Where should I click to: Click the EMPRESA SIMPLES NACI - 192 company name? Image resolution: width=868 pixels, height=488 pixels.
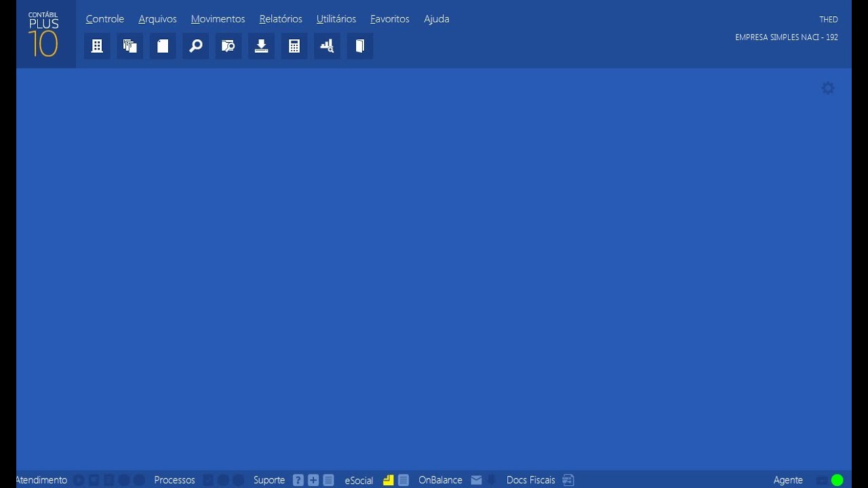coord(787,37)
